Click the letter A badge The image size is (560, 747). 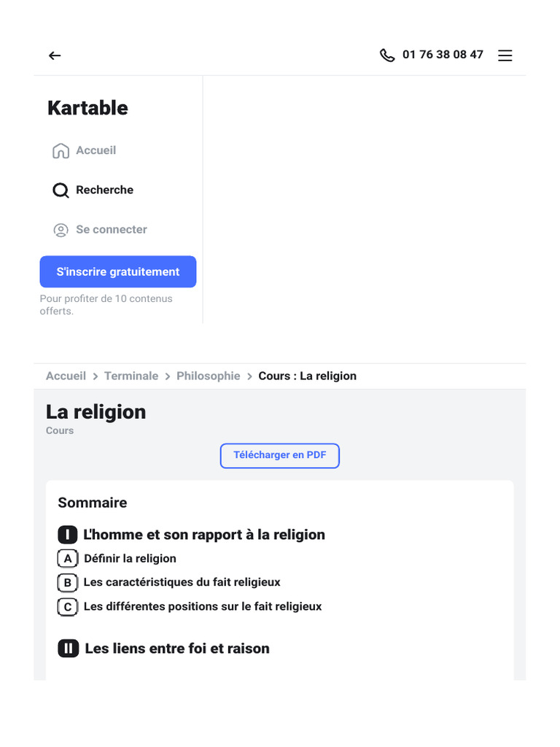coord(68,558)
